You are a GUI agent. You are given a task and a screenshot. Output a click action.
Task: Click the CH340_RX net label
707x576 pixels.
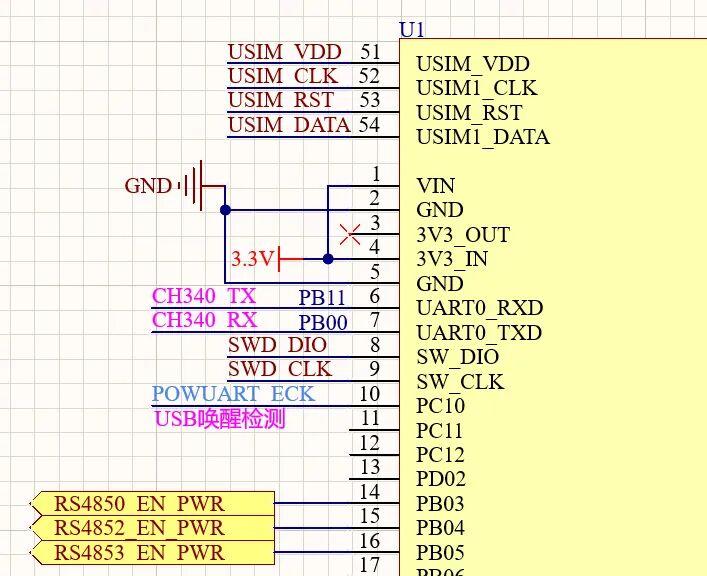[204, 320]
